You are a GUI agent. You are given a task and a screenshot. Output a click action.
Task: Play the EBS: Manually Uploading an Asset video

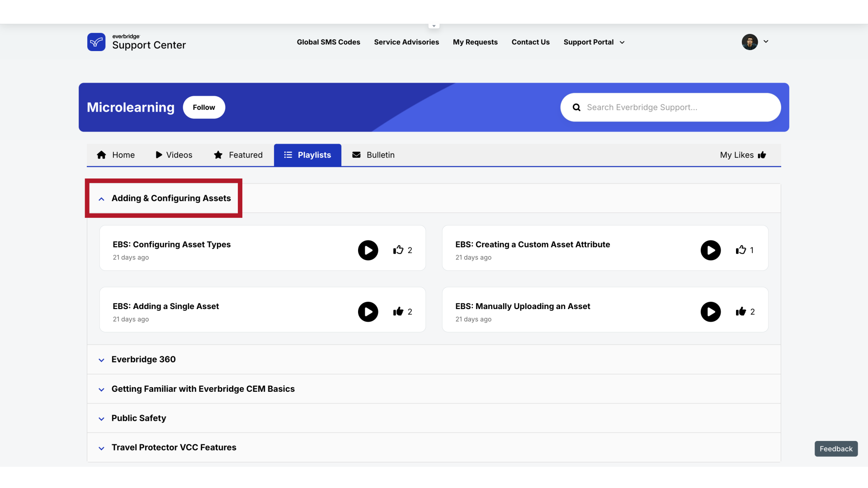click(711, 312)
